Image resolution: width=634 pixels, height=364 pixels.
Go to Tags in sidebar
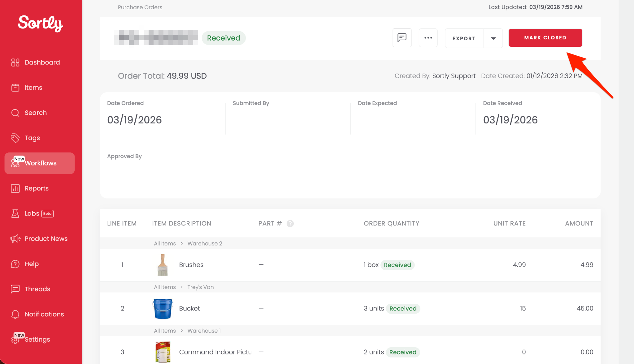tap(32, 138)
